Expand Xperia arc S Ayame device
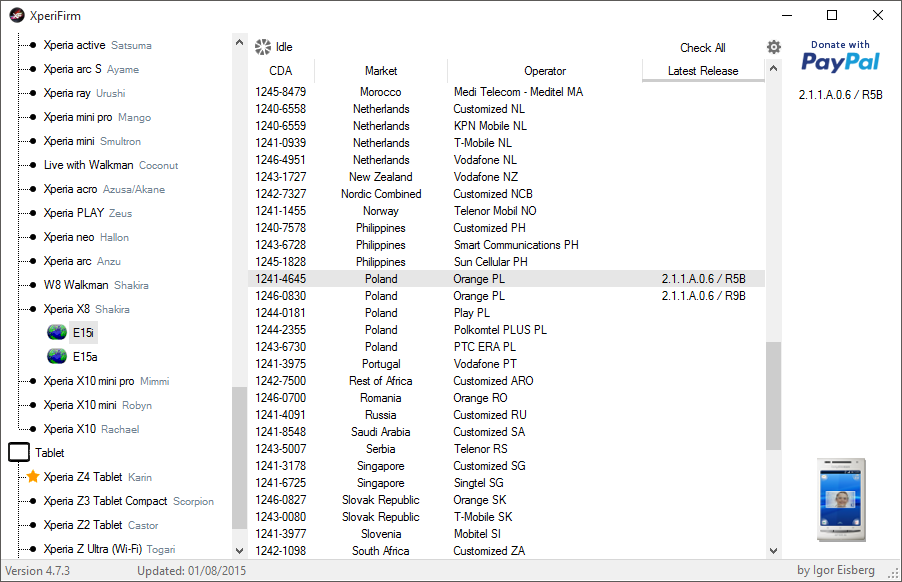 (91, 69)
